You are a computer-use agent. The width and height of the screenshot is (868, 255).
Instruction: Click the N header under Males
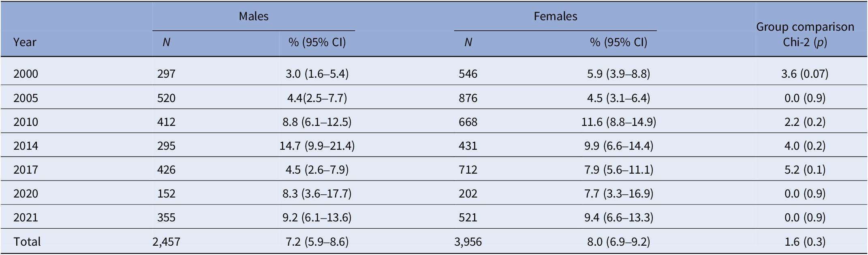[166, 42]
